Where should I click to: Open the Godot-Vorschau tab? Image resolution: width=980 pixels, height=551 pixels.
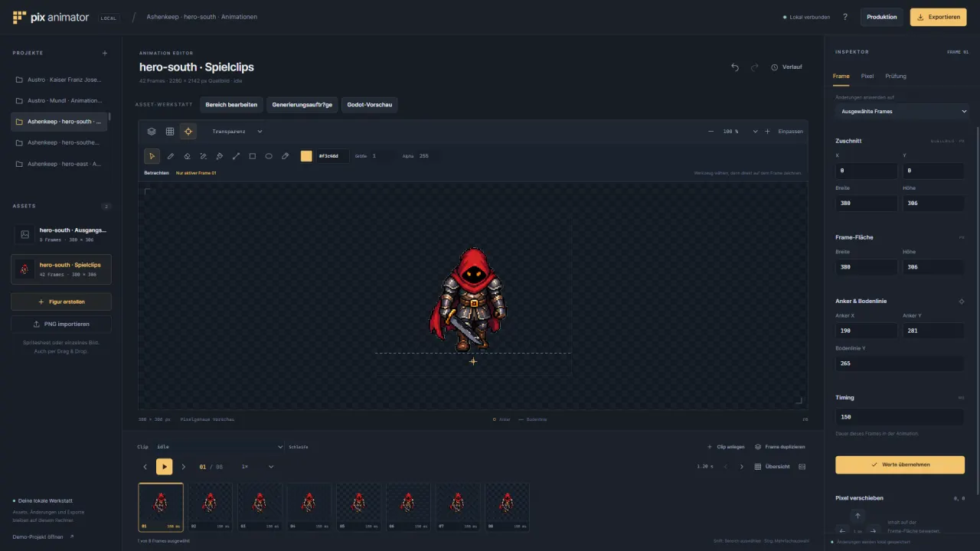tap(371, 105)
